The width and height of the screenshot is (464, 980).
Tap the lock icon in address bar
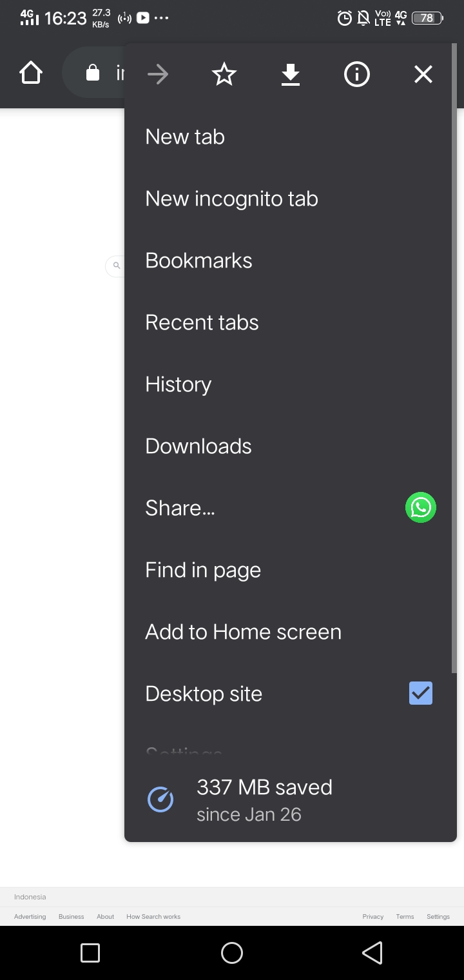coord(93,73)
